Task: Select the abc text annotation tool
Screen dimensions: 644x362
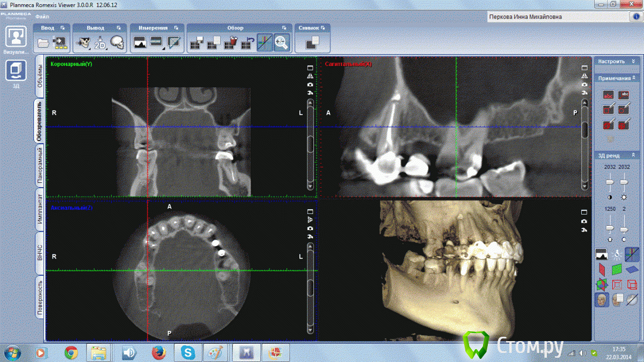Action: point(609,95)
